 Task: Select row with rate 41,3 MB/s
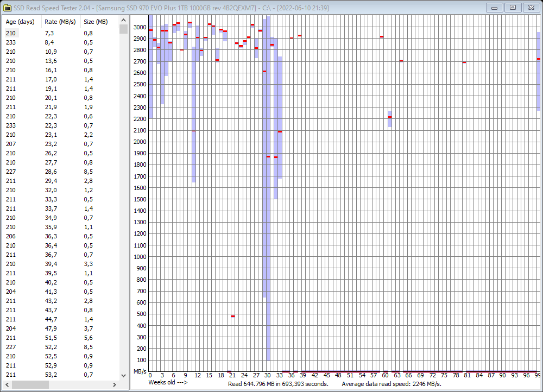(61, 292)
